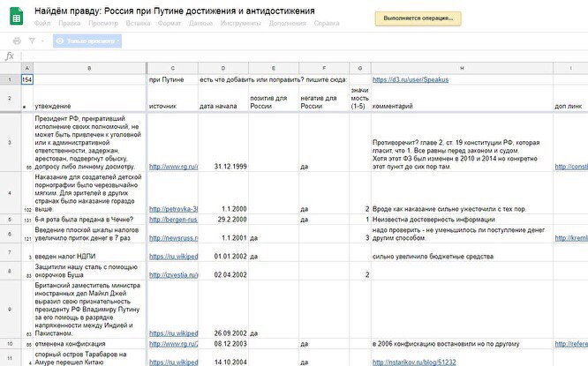The width and height of the screenshot is (588, 366).
Task: Open the http://kreml extra link
Action: tap(570, 237)
